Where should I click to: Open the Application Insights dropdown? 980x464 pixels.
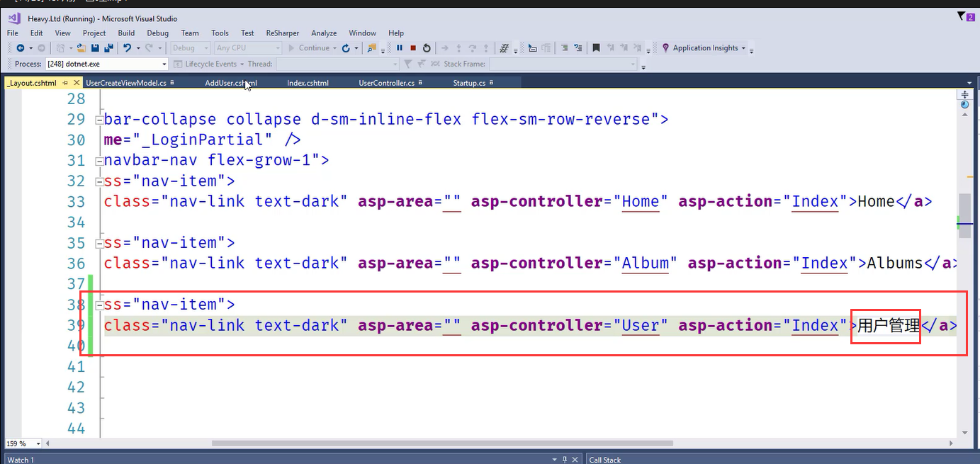click(x=743, y=48)
